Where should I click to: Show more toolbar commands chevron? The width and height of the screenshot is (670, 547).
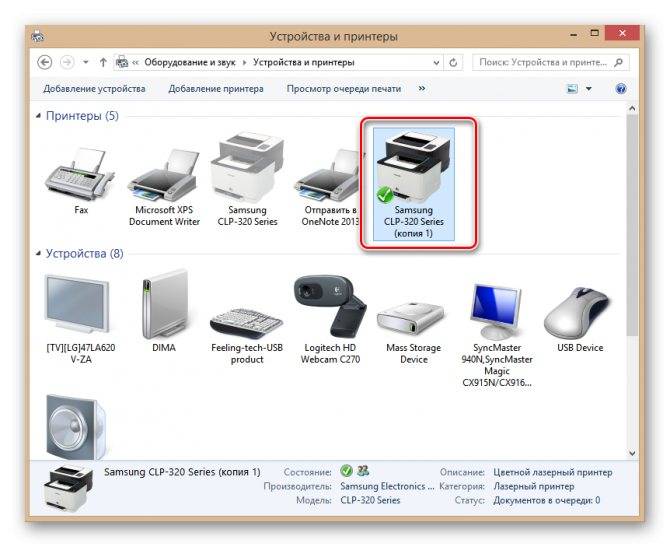422,88
